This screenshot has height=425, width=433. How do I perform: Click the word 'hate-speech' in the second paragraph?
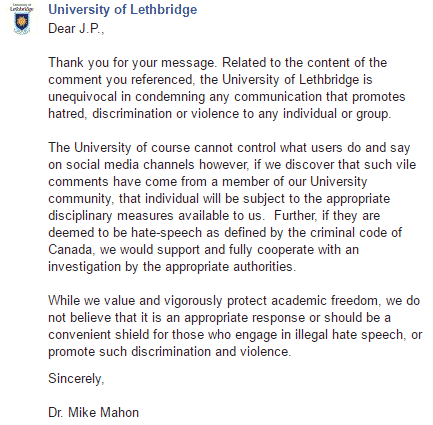click(166, 233)
